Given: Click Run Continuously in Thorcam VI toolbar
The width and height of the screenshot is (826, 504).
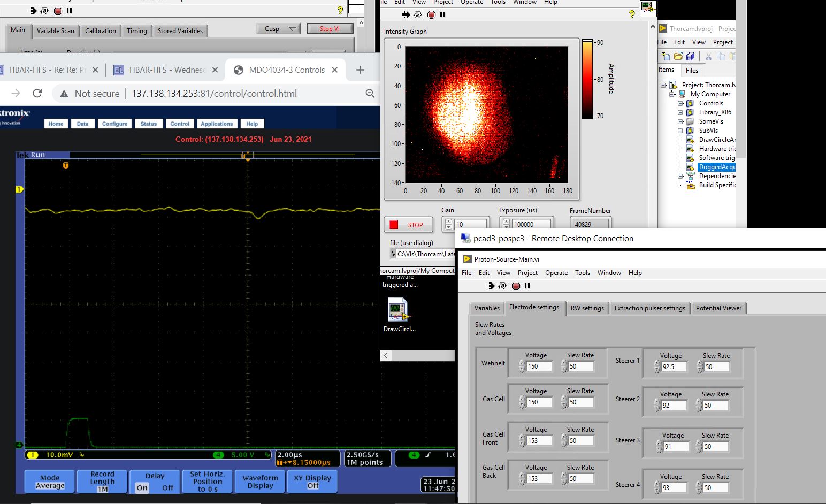Looking at the screenshot, I should (418, 14).
